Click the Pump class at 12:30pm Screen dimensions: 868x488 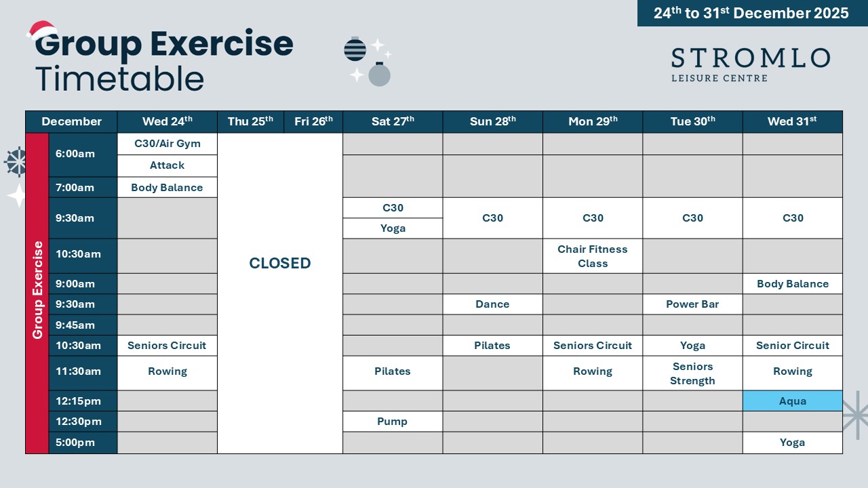click(393, 422)
